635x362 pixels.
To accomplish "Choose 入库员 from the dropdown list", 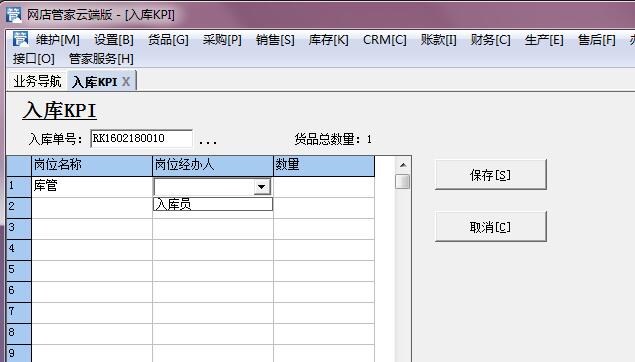I will [x=213, y=204].
